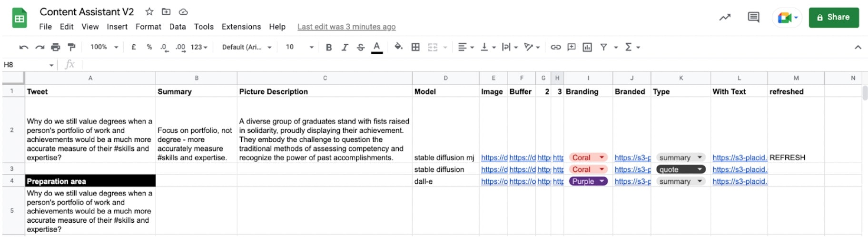Open text wrapping dropdown
868x237 pixels.
[510, 47]
